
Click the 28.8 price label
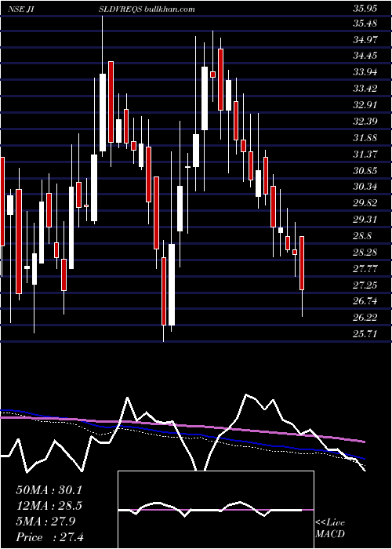pyautogui.click(x=362, y=236)
